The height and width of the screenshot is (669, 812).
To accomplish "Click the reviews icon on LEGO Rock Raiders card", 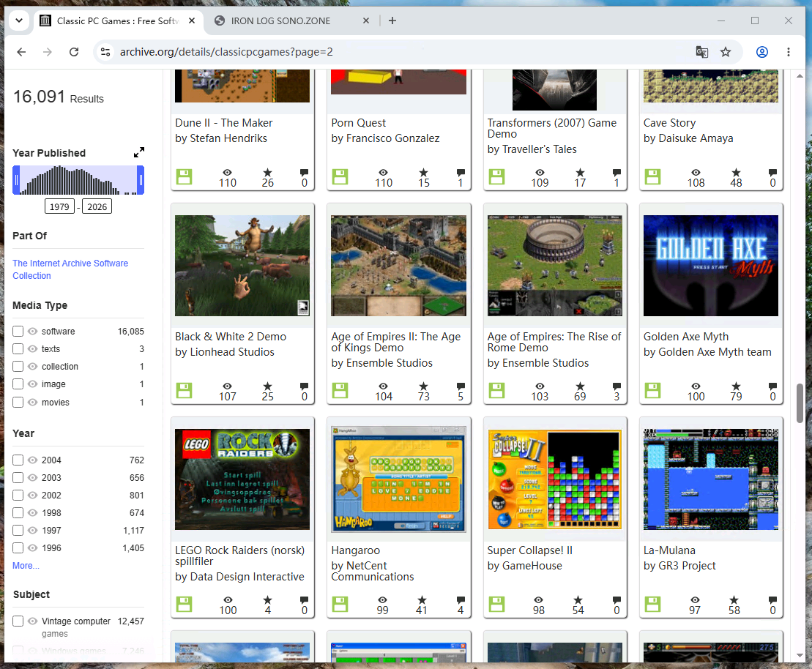I will coord(304,600).
